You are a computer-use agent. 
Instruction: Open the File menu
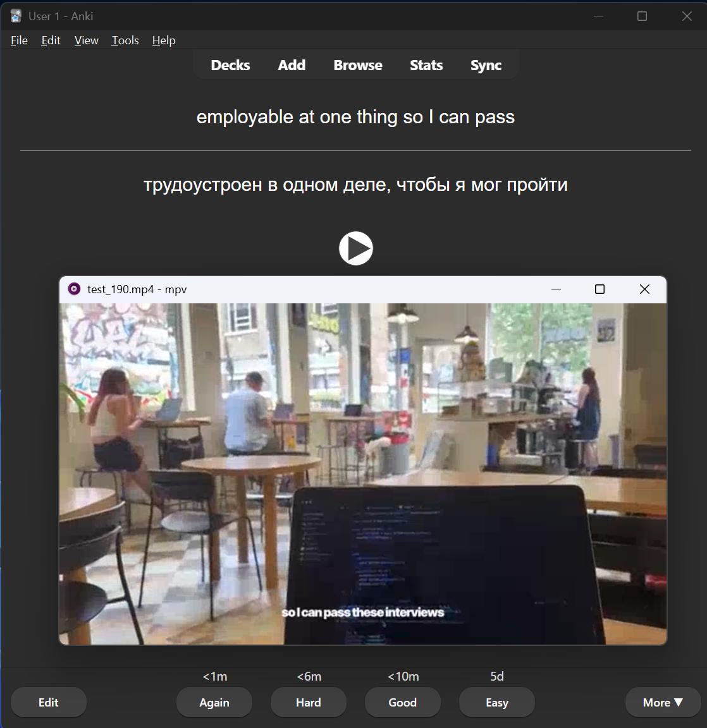click(19, 40)
